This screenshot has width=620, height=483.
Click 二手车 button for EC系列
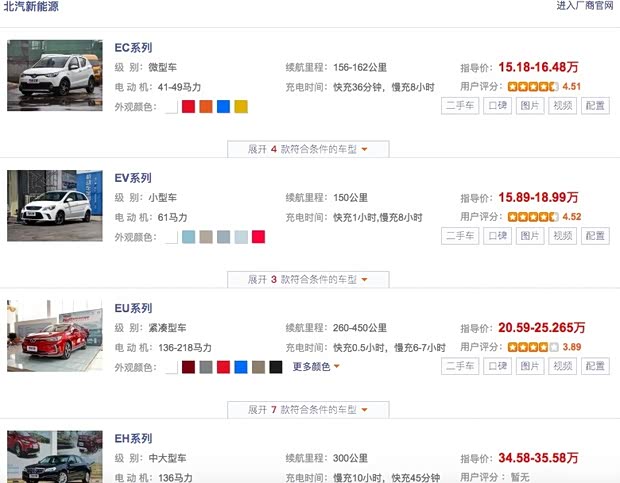tap(460, 106)
